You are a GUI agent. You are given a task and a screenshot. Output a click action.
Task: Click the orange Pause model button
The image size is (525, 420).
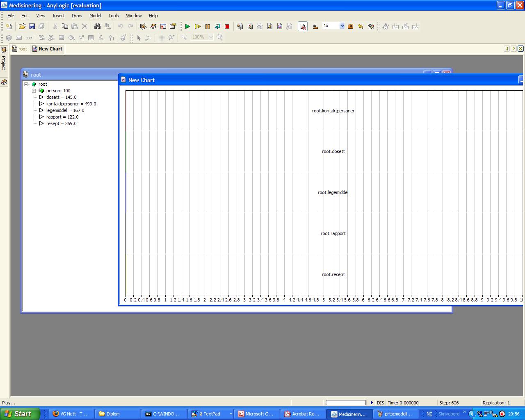208,26
